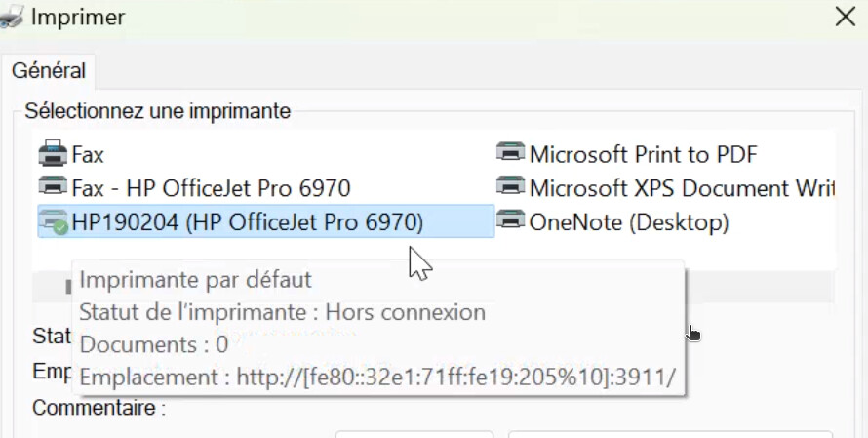The image size is (868, 438).
Task: Close the Imprimer dialog
Action: coord(846,18)
